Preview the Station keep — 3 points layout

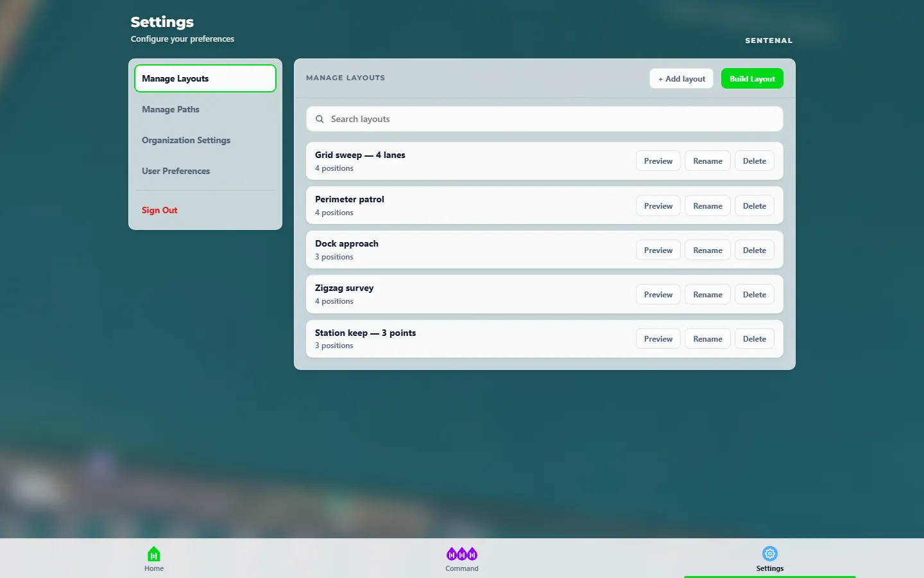658,338
